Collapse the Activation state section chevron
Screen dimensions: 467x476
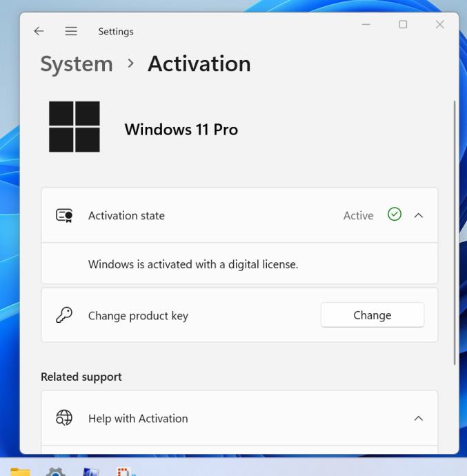[x=419, y=215]
